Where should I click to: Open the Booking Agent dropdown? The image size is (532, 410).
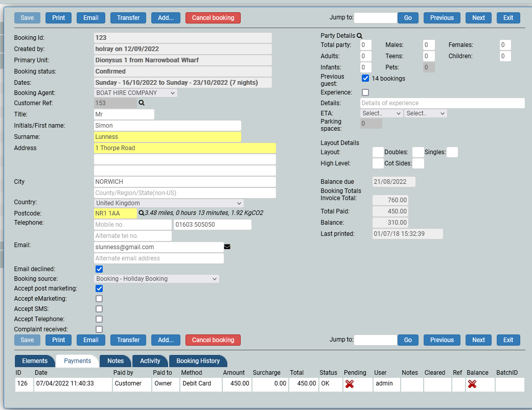136,93
